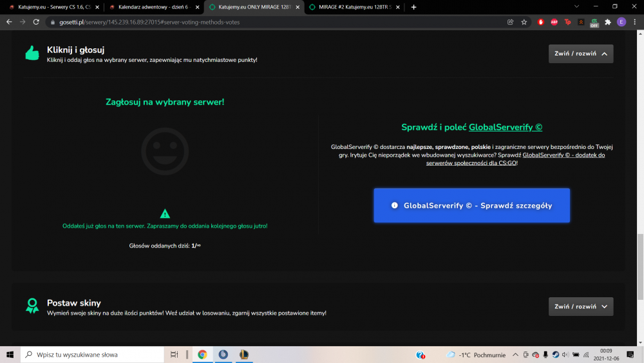Image resolution: width=644 pixels, height=363 pixels.
Task: Toggle the green extension marked OFF
Action: point(594,23)
